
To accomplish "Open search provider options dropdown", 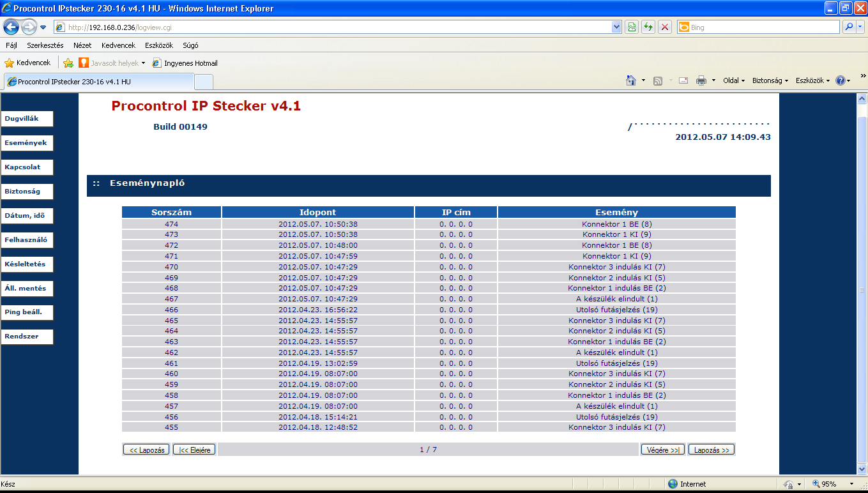I will point(860,27).
